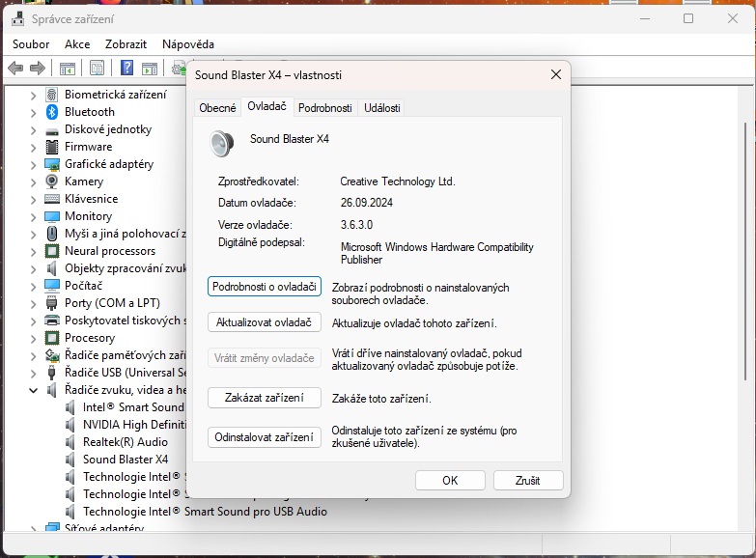Expand the Porty (COM a LPT) category

tap(33, 304)
